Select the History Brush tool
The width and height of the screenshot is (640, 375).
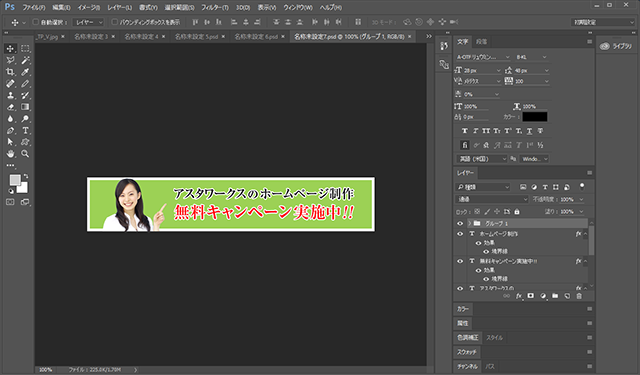25,95
